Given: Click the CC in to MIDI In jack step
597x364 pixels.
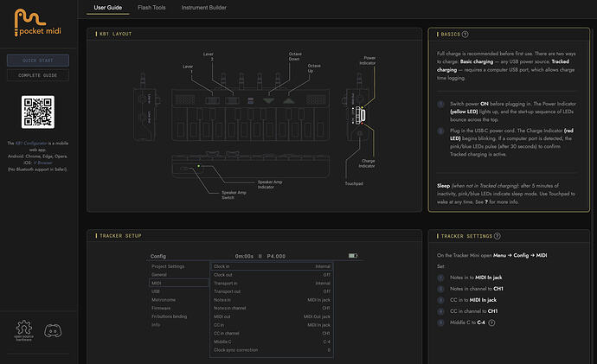Looking at the screenshot, I should click(473, 300).
